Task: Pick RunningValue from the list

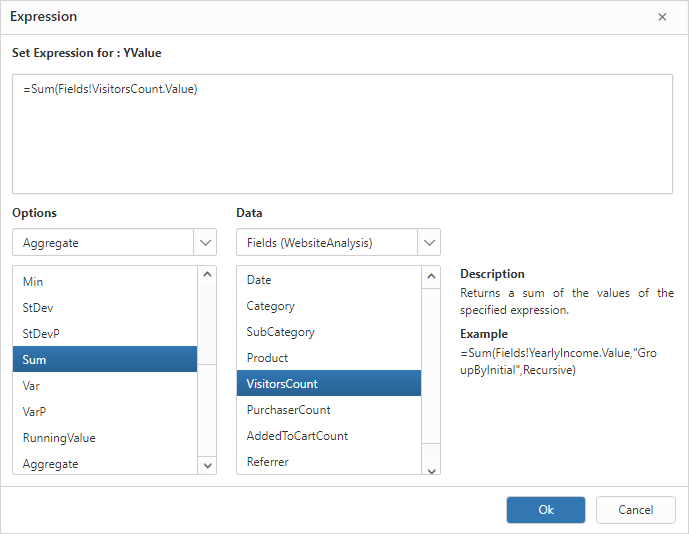Action: click(x=105, y=437)
